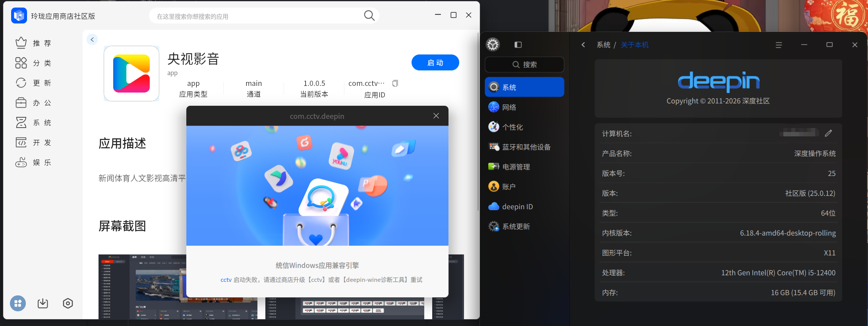Open 账户 account settings
This screenshot has width=868, height=326.
coord(524,186)
